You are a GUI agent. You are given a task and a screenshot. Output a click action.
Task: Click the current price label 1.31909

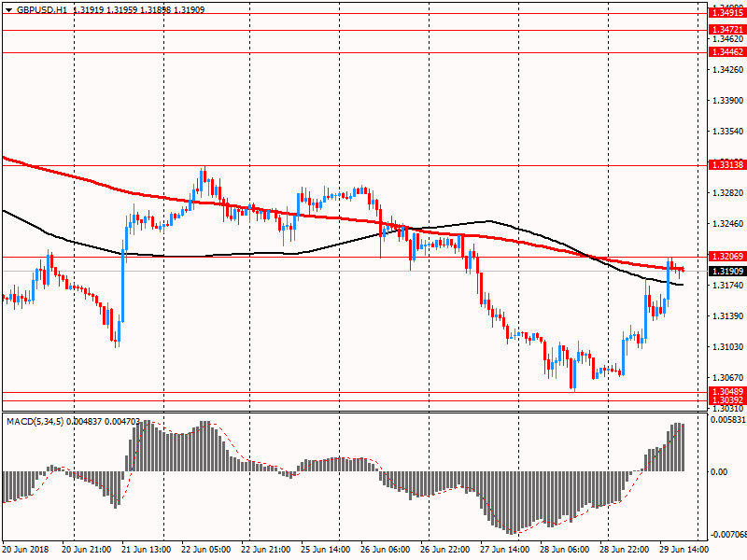pos(727,271)
